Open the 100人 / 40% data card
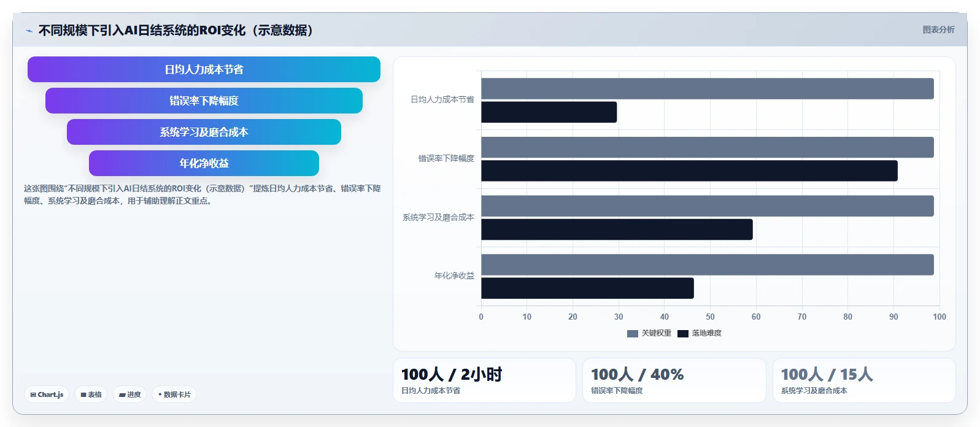 (674, 380)
